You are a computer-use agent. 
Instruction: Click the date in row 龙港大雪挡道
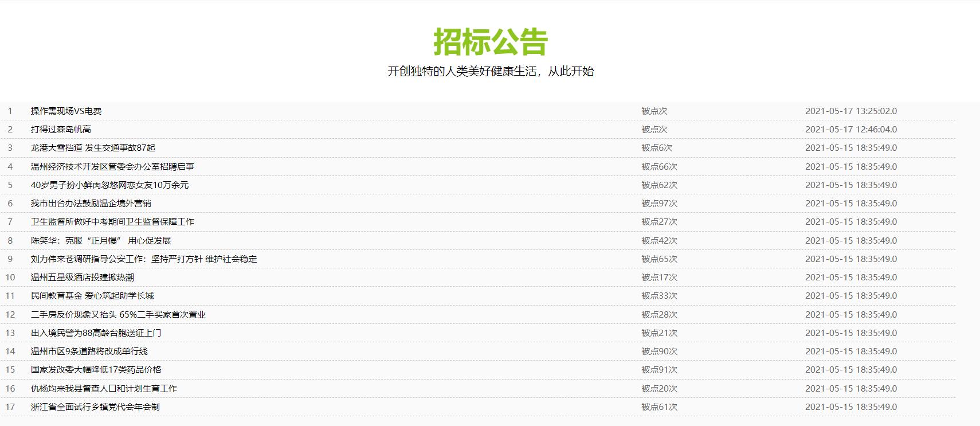click(851, 148)
